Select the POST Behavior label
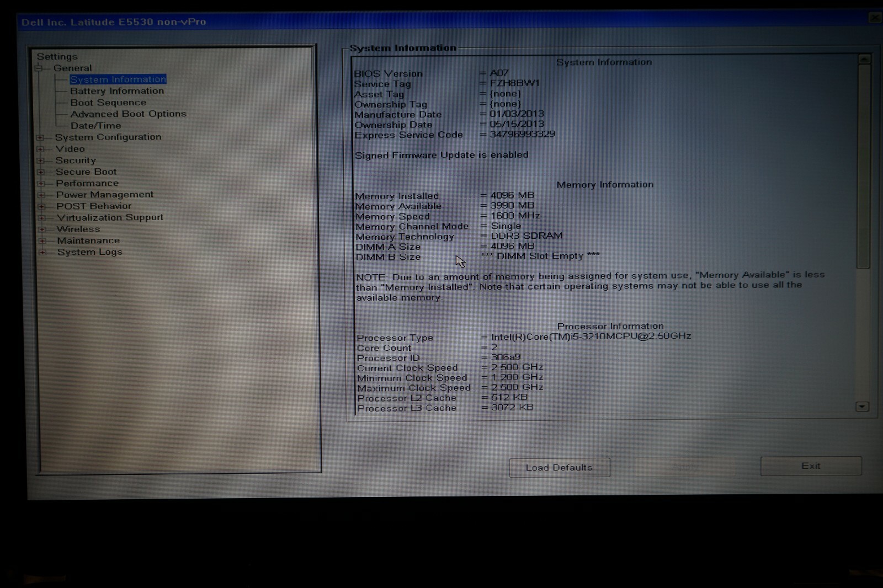 [94, 206]
